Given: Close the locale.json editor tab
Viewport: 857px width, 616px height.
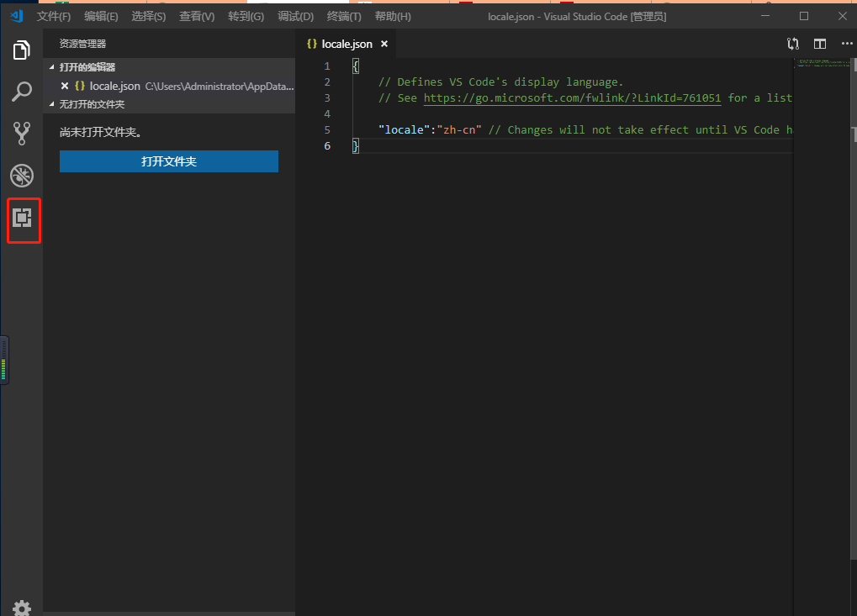Looking at the screenshot, I should click(x=384, y=44).
